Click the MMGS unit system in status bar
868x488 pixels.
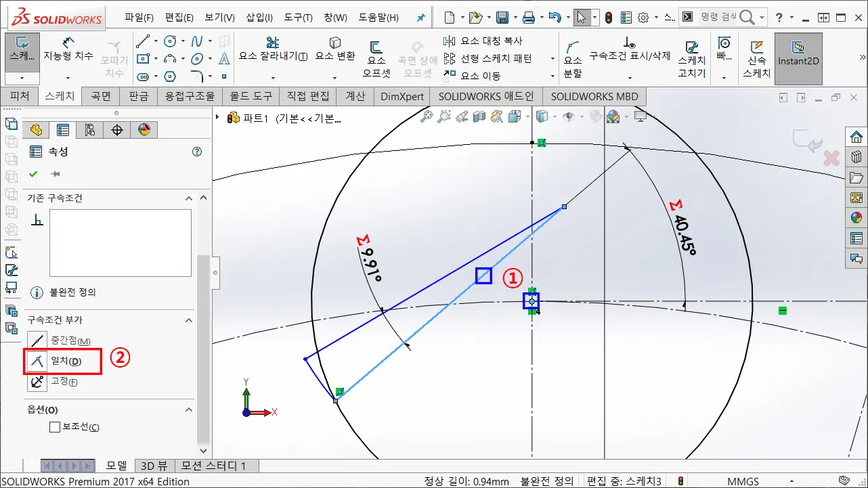[743, 481]
